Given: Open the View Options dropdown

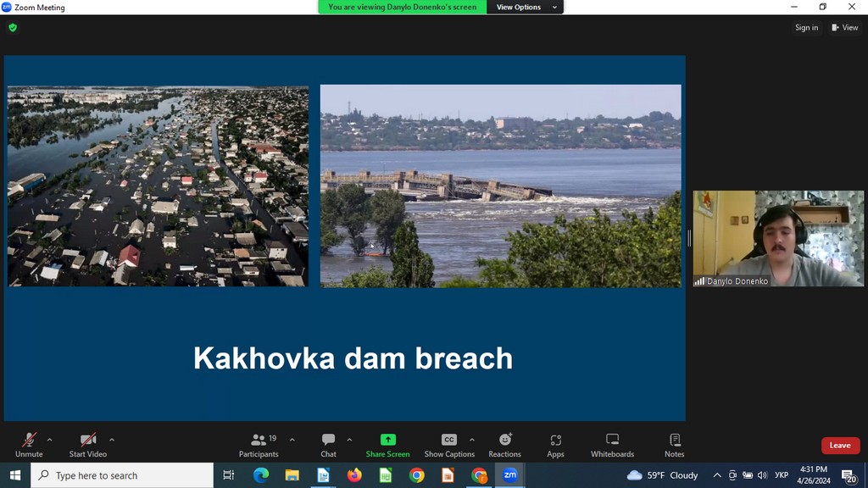Looking at the screenshot, I should pyautogui.click(x=526, y=7).
